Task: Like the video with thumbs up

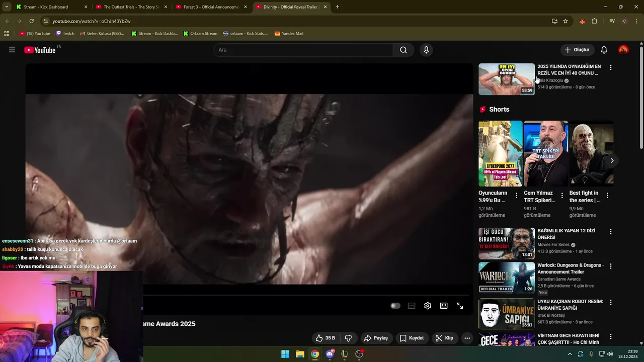Action: point(325,338)
